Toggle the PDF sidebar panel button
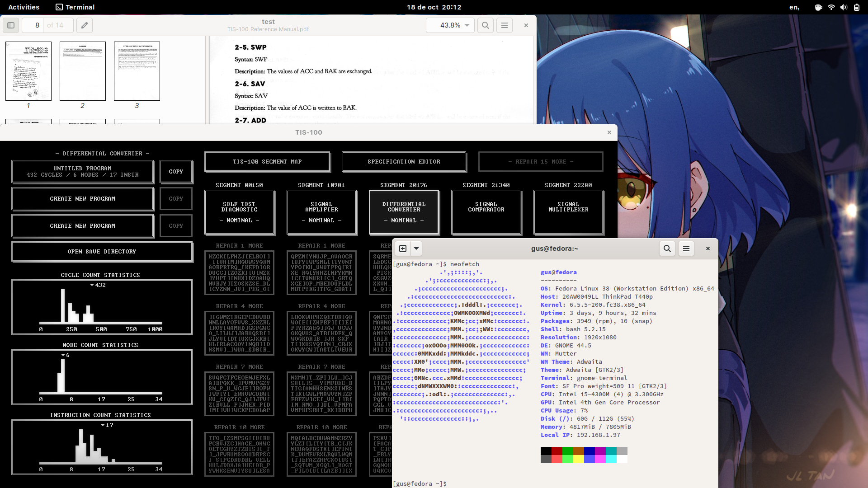This screenshot has height=488, width=868. coord(11,25)
